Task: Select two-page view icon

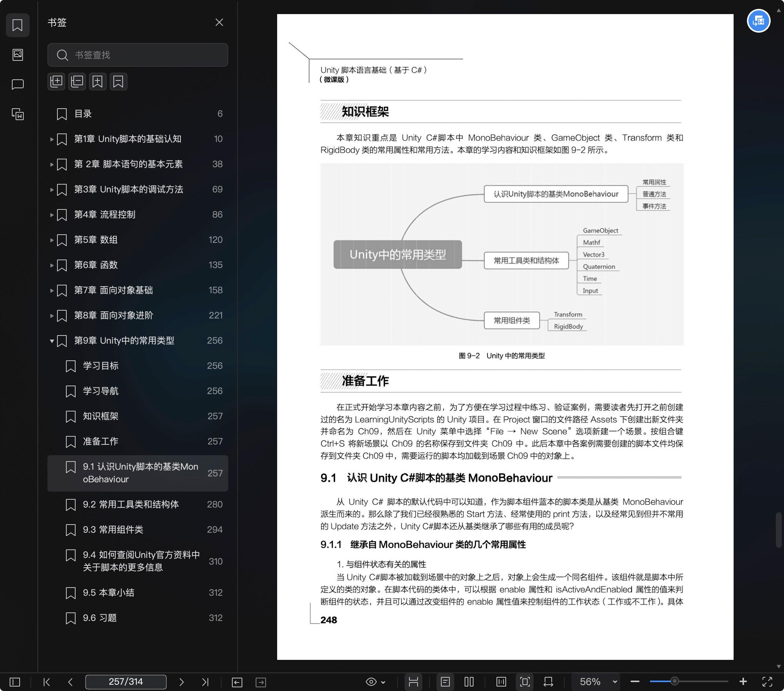Action: point(469,682)
